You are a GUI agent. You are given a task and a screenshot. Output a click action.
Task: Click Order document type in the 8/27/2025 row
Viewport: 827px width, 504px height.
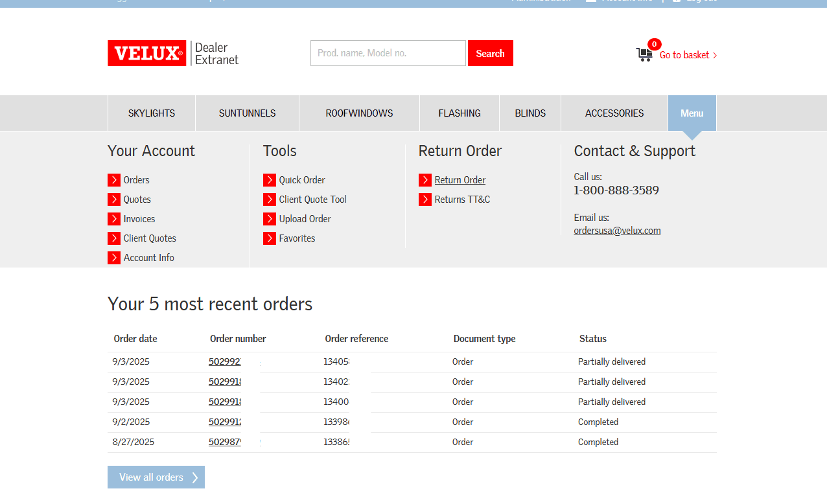coord(463,442)
